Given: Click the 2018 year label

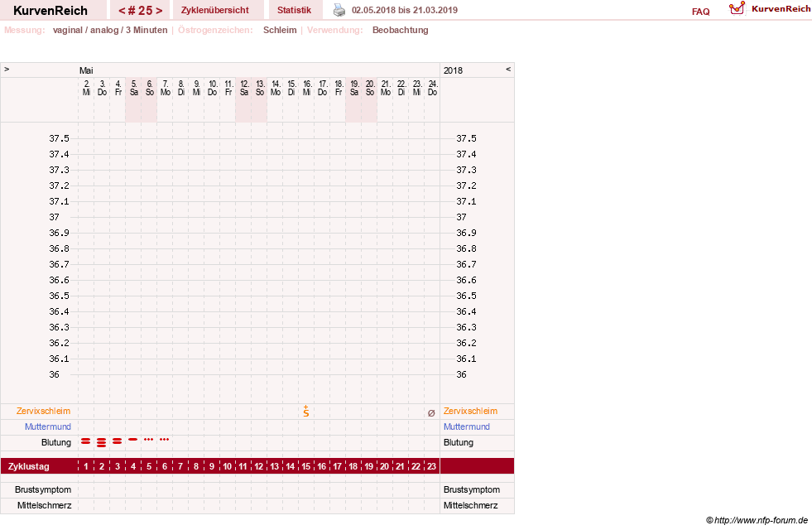Looking at the screenshot, I should [x=453, y=70].
